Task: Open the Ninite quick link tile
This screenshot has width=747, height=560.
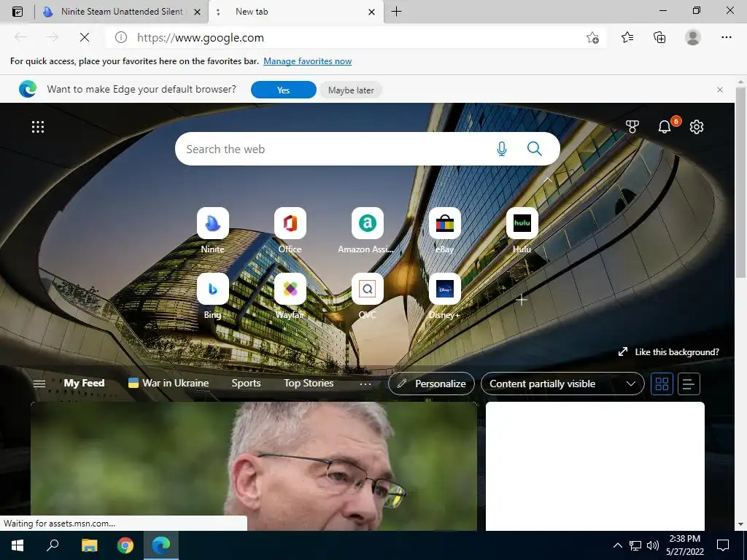Action: pos(212,223)
